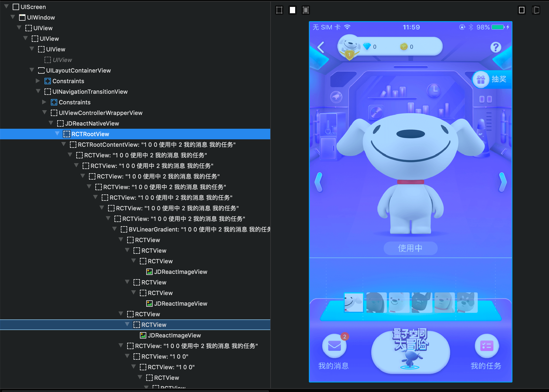Image resolution: width=549 pixels, height=392 pixels.
Task: Toggle the third view mode button in toolbar
Action: tap(306, 10)
